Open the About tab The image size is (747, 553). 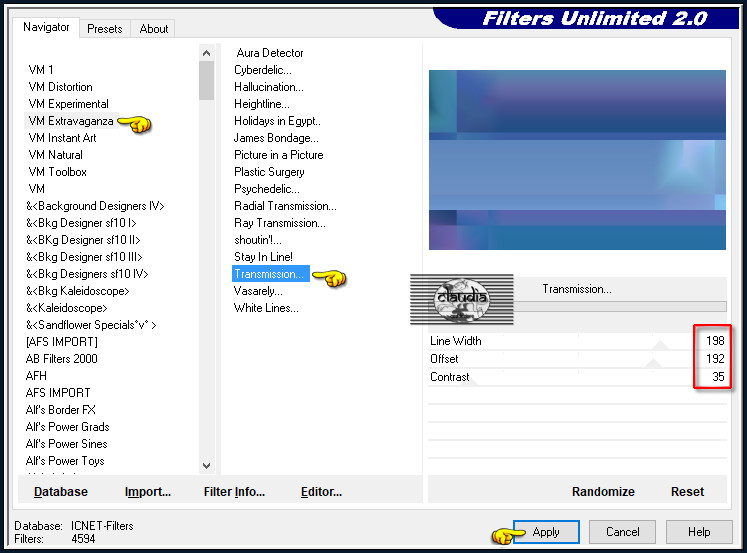coord(153,29)
